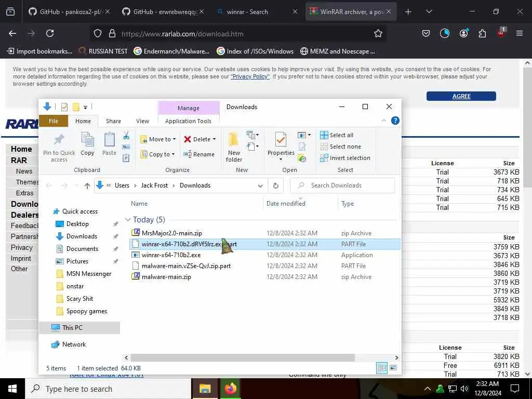Click the Rename button in Organize group
This screenshot has width=532, height=399.
click(199, 154)
